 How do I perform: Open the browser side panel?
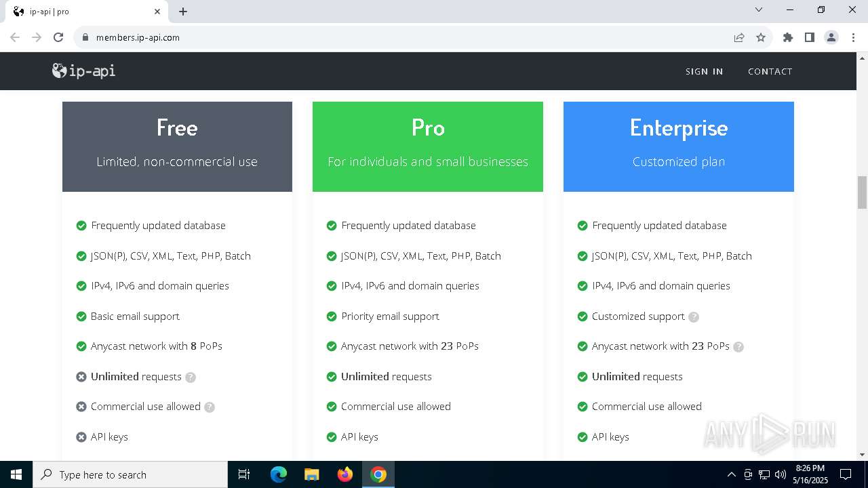[x=810, y=37]
